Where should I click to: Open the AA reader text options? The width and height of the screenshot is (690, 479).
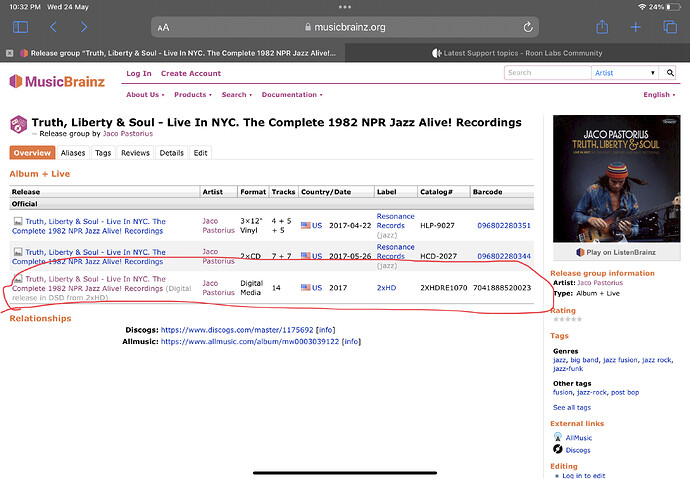[x=163, y=28]
